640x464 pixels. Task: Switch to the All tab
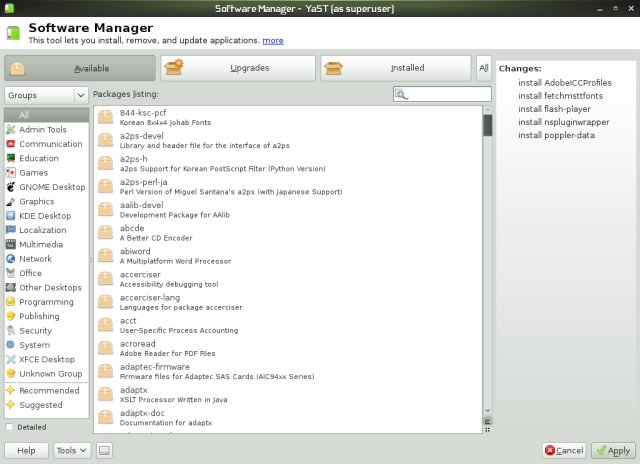[484, 68]
